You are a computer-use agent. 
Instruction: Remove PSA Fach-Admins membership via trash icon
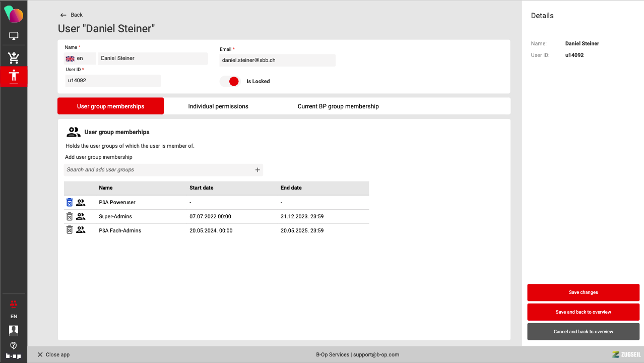coord(70,230)
